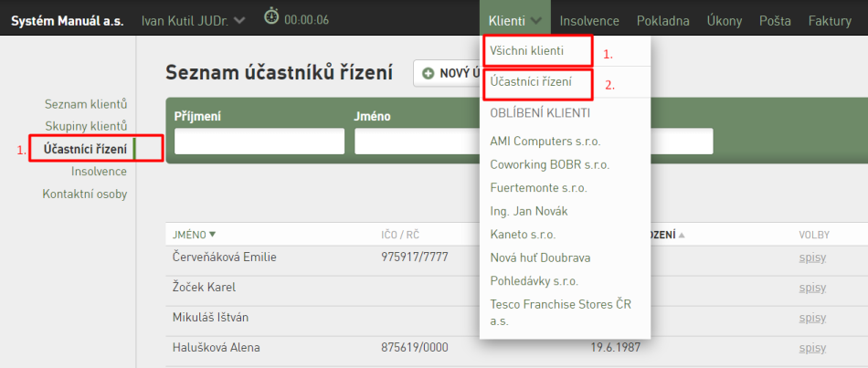
Task: Click the plus icon on Nový button
Action: pos(428,74)
